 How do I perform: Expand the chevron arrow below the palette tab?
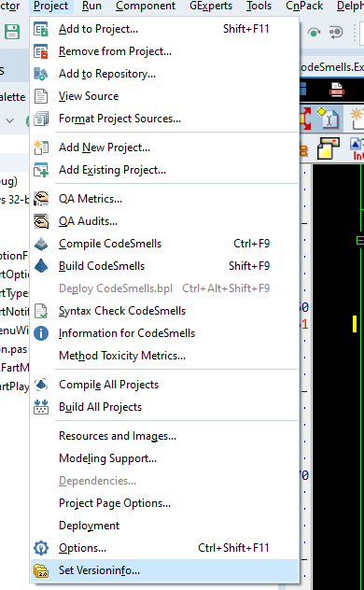click(x=9, y=120)
